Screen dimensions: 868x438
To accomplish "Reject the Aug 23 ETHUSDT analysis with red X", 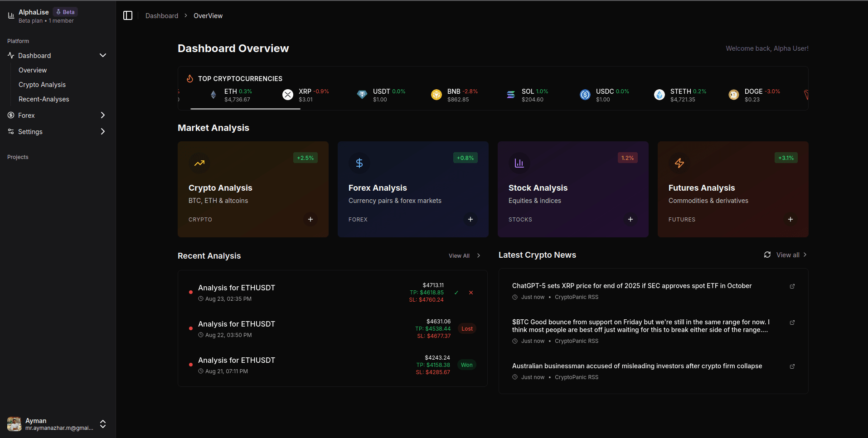I will (x=470, y=293).
